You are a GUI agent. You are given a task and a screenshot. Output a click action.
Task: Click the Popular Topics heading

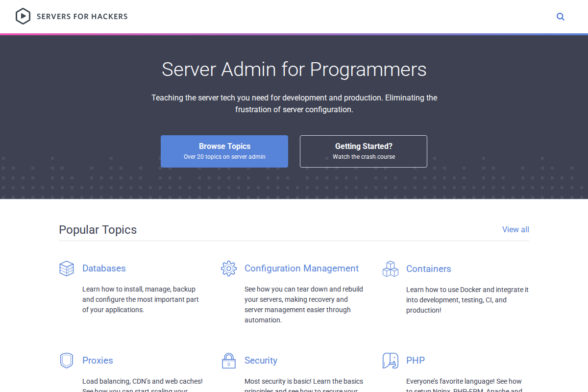(98, 229)
